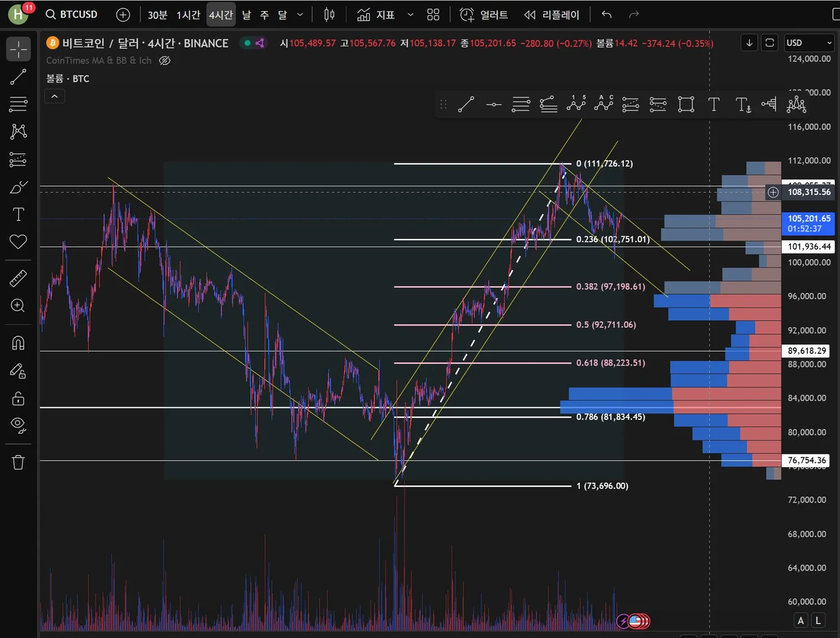
Task: Select the 4시간 timeframe
Action: pos(221,15)
